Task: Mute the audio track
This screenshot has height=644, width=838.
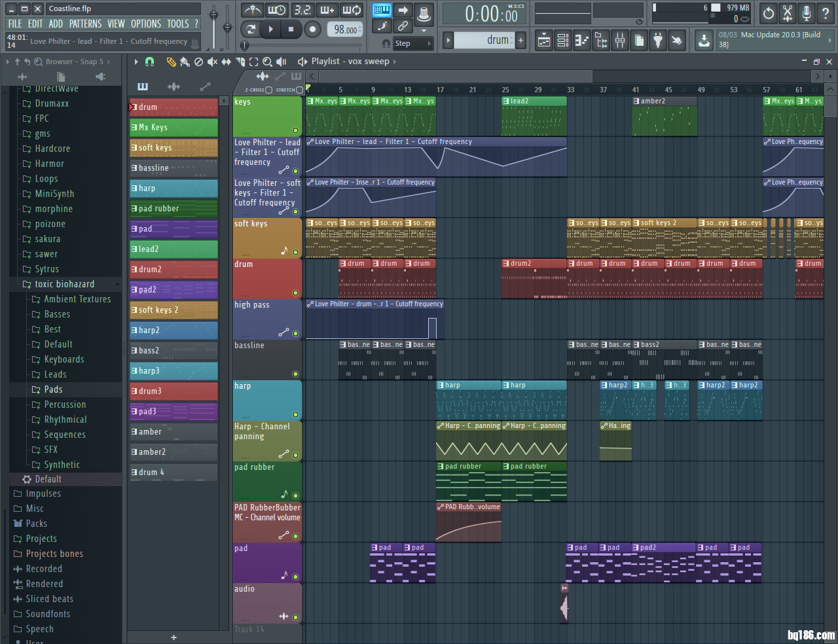Action: [295, 618]
